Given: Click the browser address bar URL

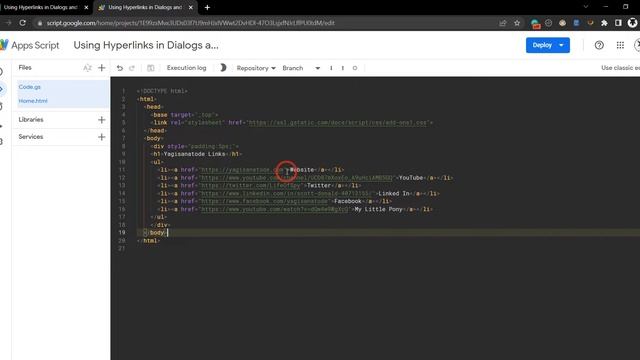Looking at the screenshot, I should 190,23.
